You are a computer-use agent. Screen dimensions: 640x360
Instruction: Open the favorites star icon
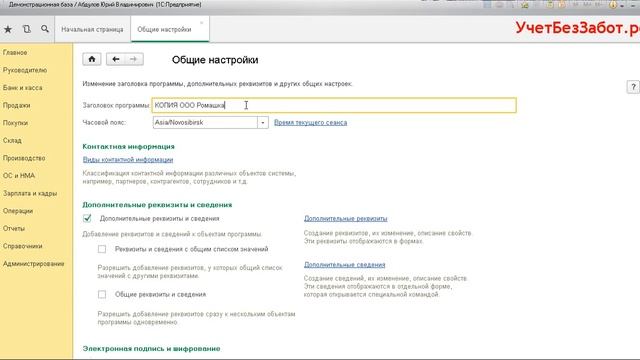(8, 29)
